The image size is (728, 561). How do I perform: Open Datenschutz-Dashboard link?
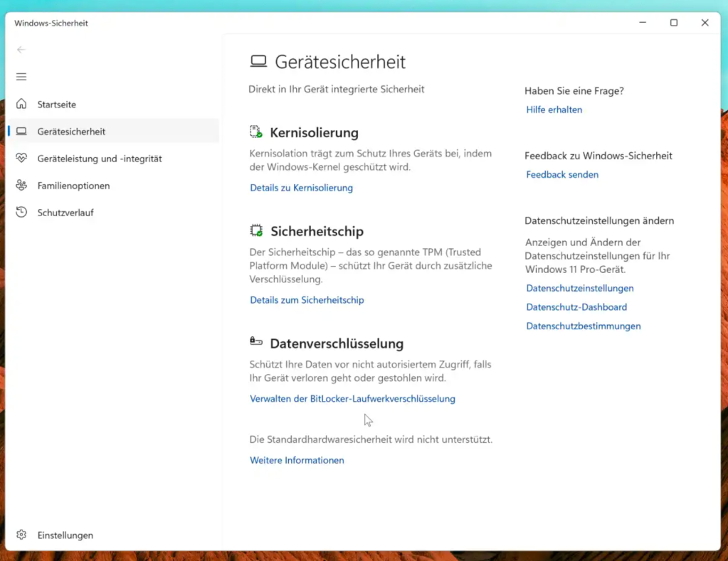click(x=576, y=307)
